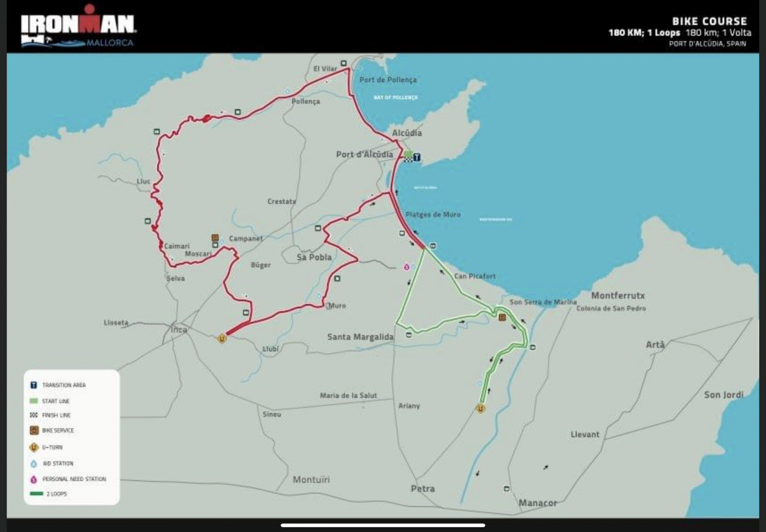Tap the 'Artà' map label
The height and width of the screenshot is (532, 766).
pyautogui.click(x=655, y=344)
